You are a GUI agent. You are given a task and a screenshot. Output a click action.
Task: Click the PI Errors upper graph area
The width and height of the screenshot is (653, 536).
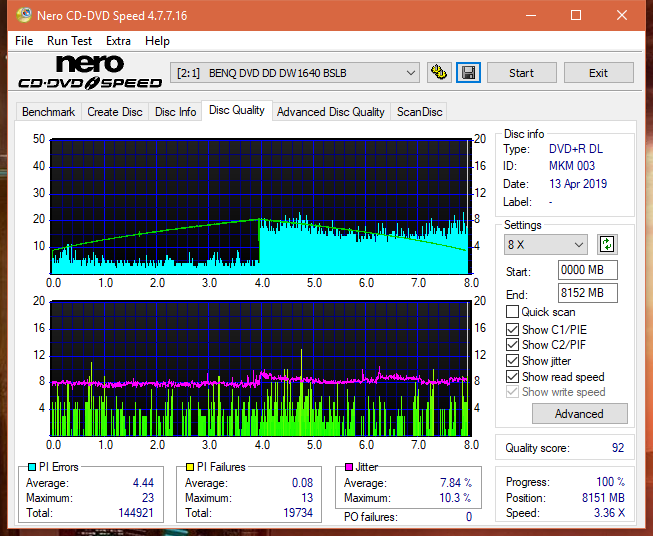click(261, 207)
